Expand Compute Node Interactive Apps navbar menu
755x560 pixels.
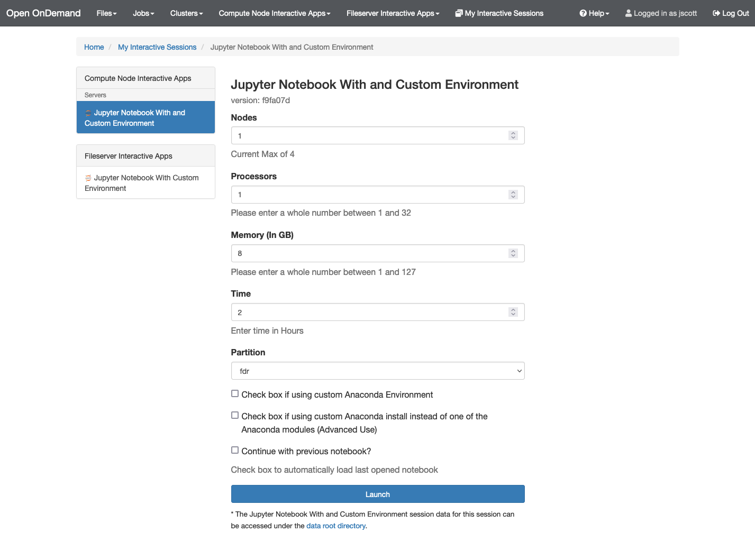(275, 13)
